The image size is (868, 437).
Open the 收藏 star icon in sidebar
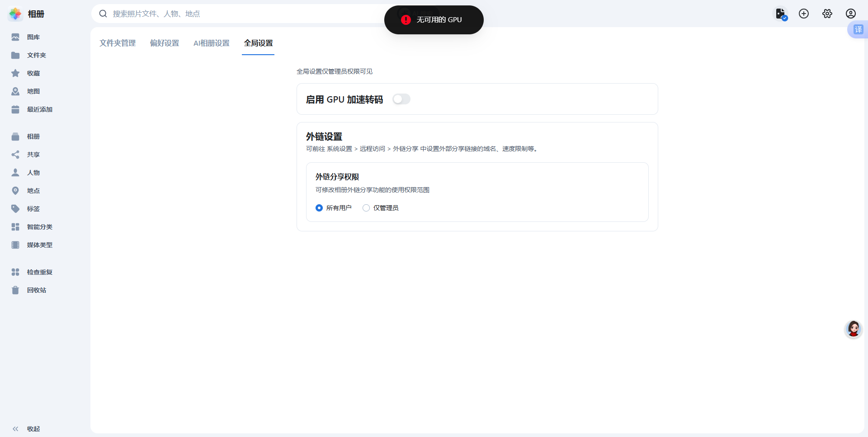(15, 73)
